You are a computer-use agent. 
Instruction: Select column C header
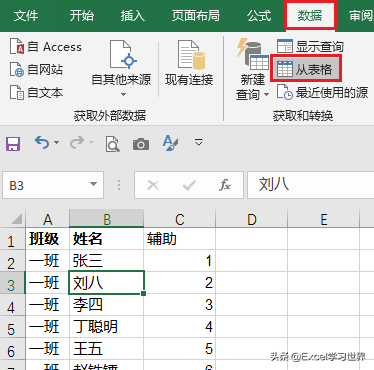point(180,219)
